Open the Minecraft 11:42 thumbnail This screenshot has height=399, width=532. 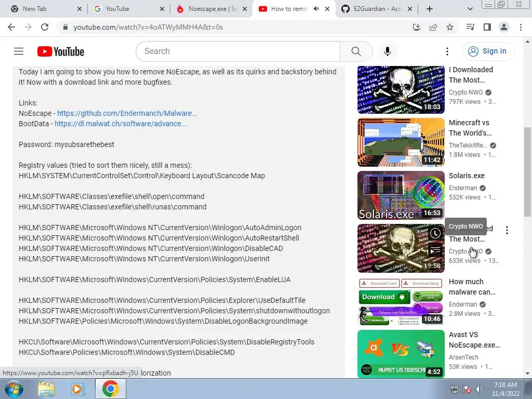(401, 142)
